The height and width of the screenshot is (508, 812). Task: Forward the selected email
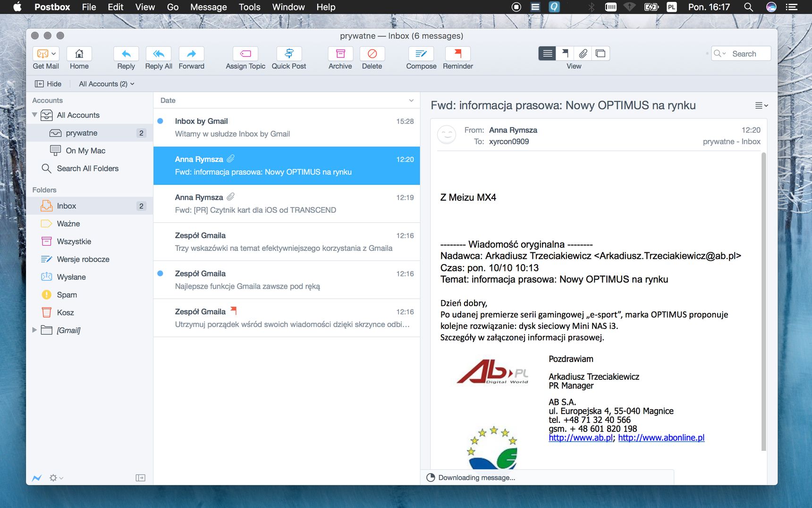[x=191, y=53]
